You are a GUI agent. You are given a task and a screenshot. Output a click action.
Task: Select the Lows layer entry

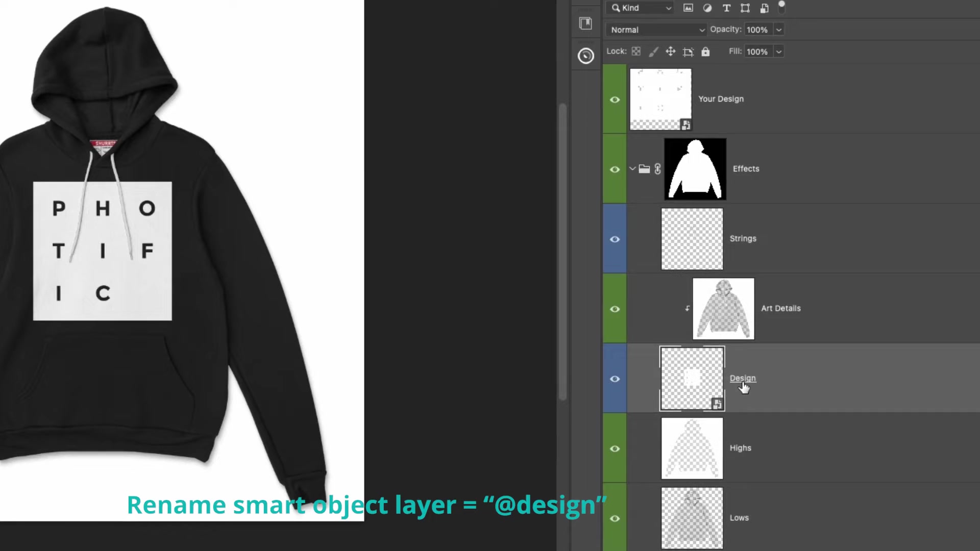tap(739, 518)
